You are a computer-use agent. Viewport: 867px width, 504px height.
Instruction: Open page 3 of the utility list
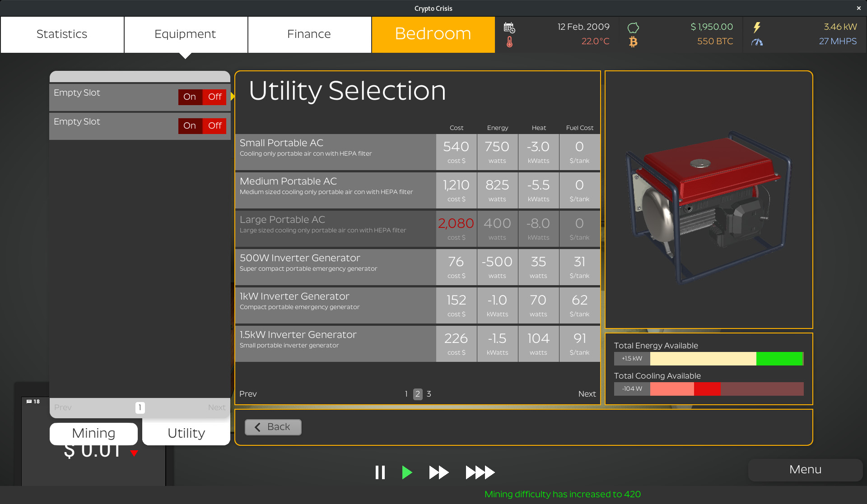point(429,394)
